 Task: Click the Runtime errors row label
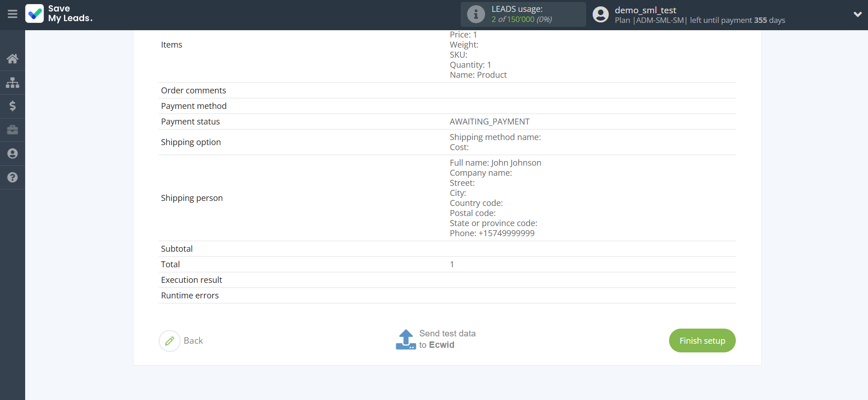coord(190,296)
